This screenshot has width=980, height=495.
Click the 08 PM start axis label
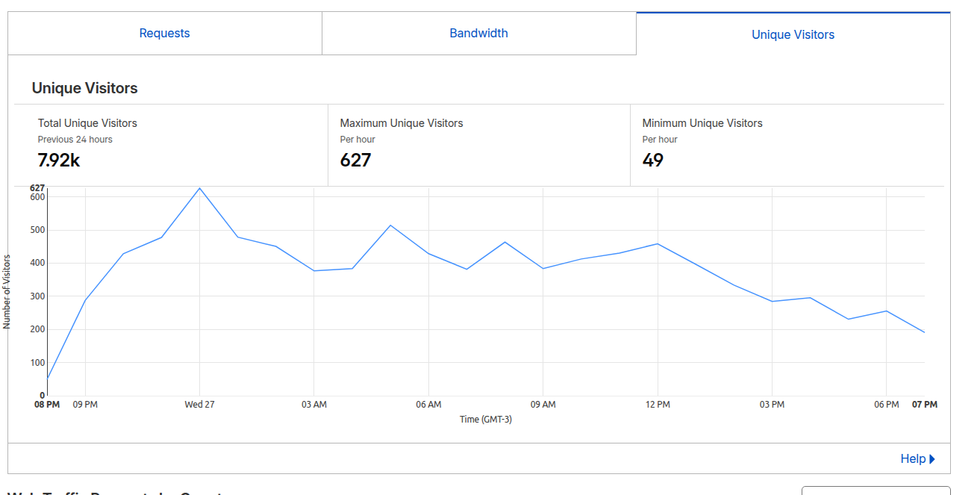(x=47, y=405)
